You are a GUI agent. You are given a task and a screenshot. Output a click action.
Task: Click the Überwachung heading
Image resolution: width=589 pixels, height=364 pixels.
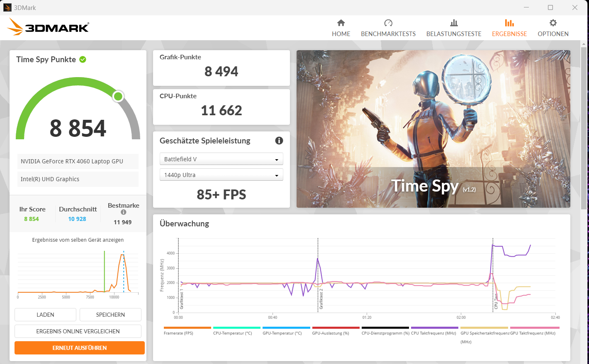tap(184, 223)
